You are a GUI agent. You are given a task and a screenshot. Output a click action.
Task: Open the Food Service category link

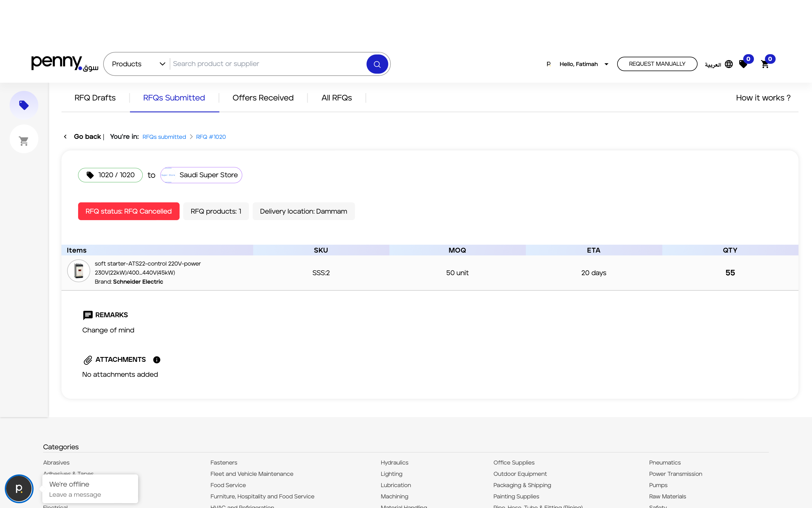pos(228,485)
